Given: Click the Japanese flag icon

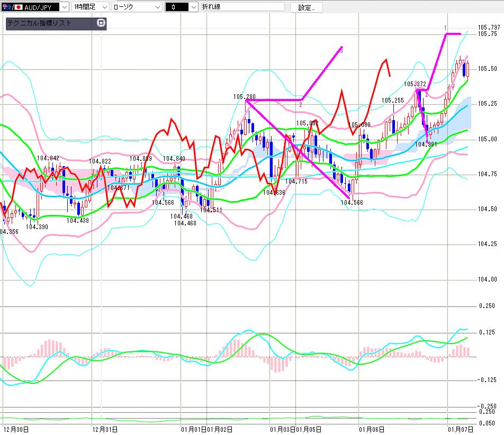Looking at the screenshot, I should (x=19, y=7).
